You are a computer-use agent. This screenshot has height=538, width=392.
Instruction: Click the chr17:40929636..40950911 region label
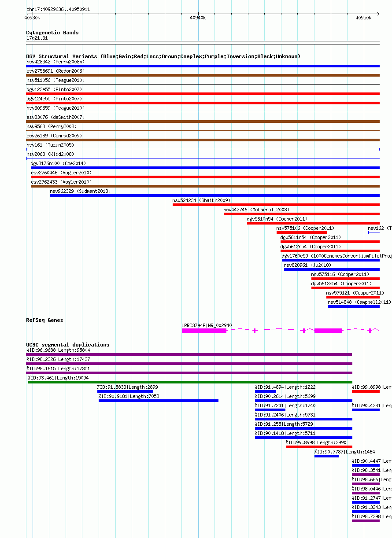[x=58, y=9]
